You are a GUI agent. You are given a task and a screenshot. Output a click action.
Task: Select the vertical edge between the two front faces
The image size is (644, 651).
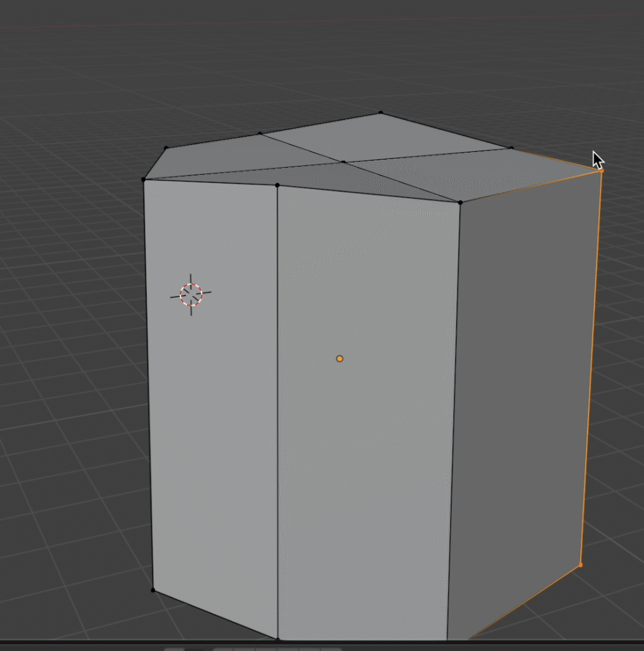[277, 411]
